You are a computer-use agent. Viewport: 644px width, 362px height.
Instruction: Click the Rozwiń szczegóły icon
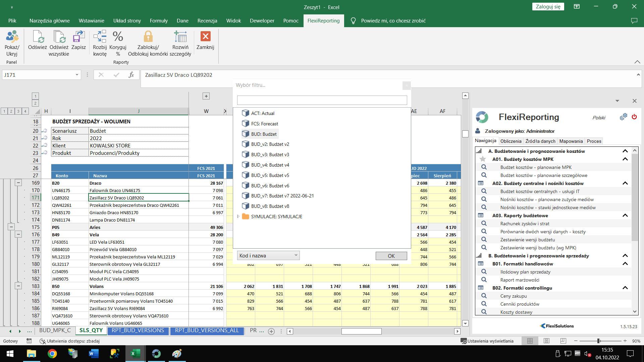(x=180, y=37)
